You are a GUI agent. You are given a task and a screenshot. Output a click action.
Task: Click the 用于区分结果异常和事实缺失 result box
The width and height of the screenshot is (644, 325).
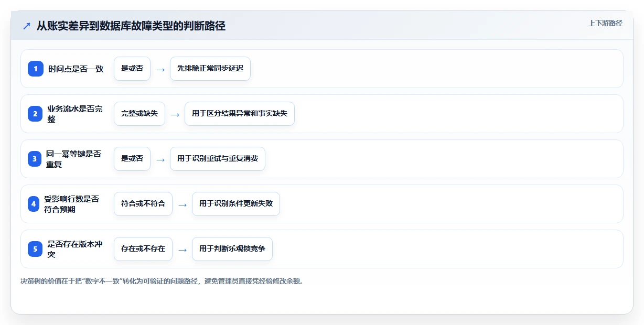pyautogui.click(x=240, y=114)
